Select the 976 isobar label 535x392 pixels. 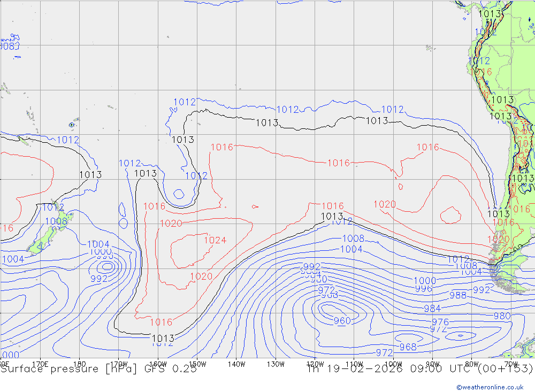point(440,322)
